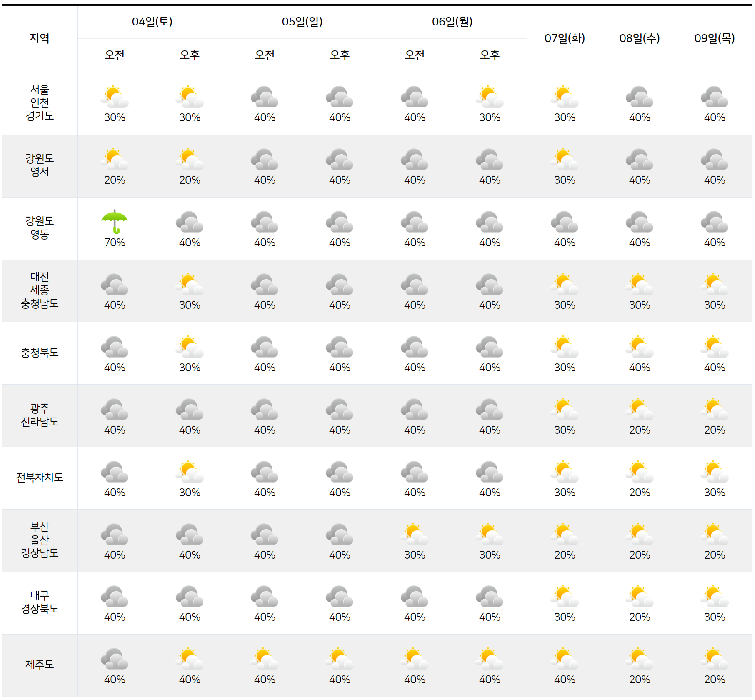Click the 제주도 region label
755x700 pixels.
point(40,665)
